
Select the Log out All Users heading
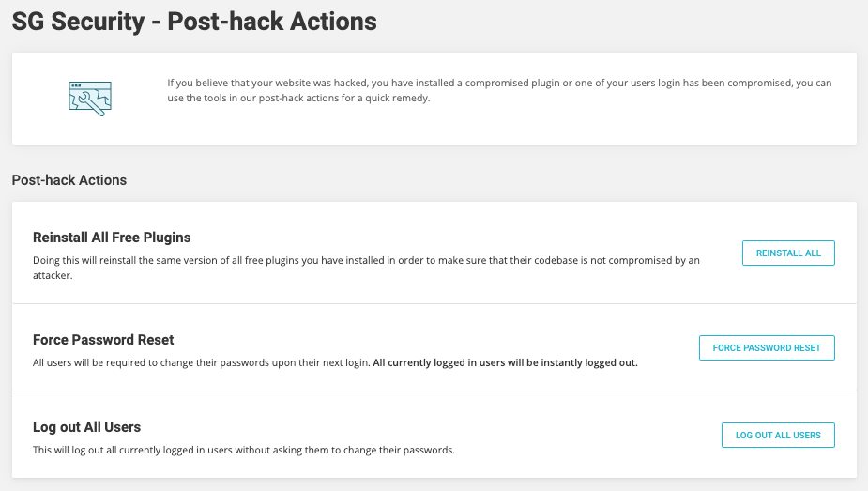86,427
